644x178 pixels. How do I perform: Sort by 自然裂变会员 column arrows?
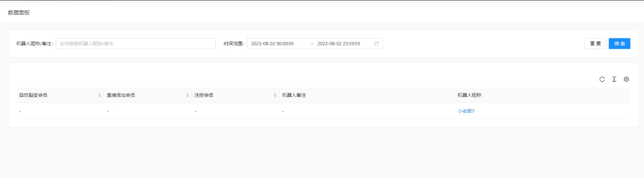[x=99, y=95]
